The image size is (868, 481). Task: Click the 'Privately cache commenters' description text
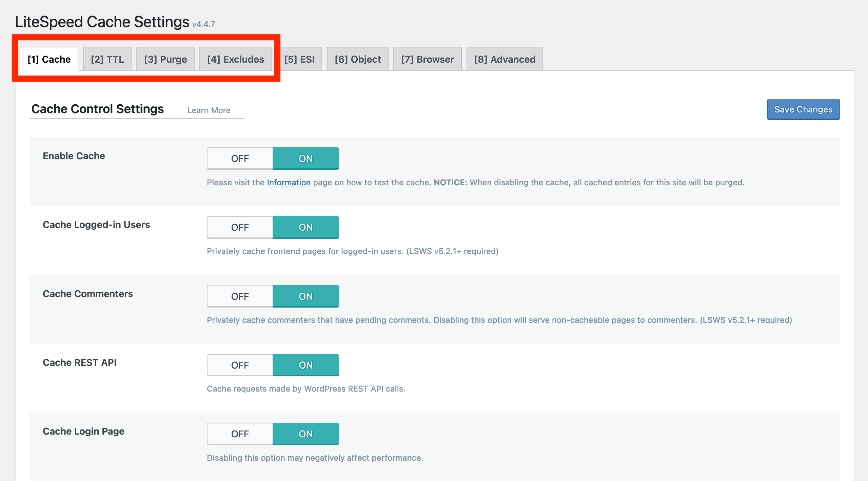pos(499,320)
